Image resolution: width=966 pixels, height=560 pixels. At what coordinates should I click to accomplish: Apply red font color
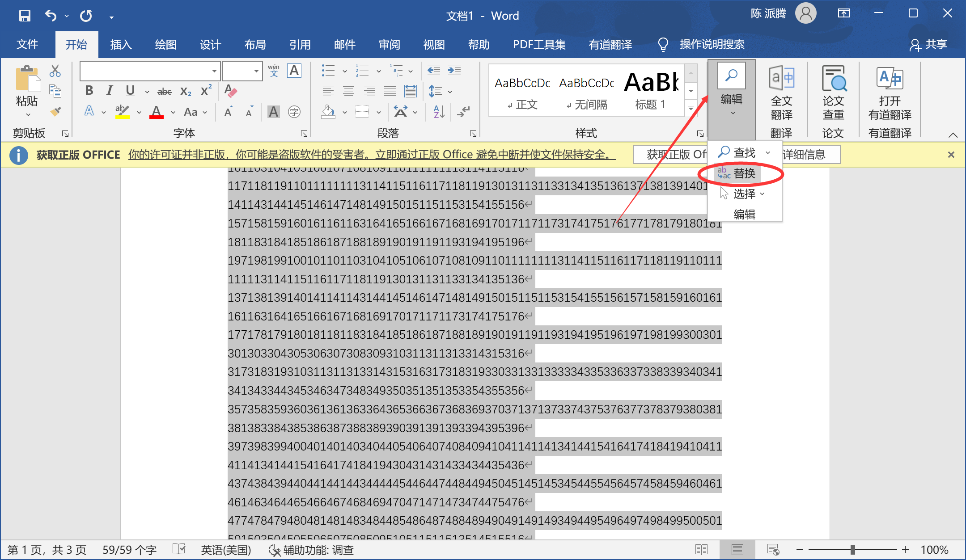[x=156, y=112]
